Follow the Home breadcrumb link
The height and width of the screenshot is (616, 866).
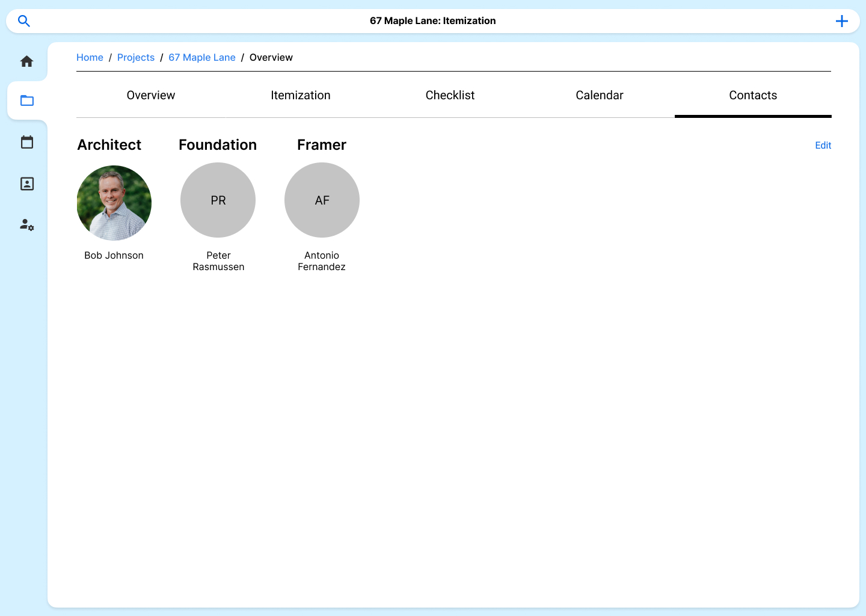[x=90, y=57]
